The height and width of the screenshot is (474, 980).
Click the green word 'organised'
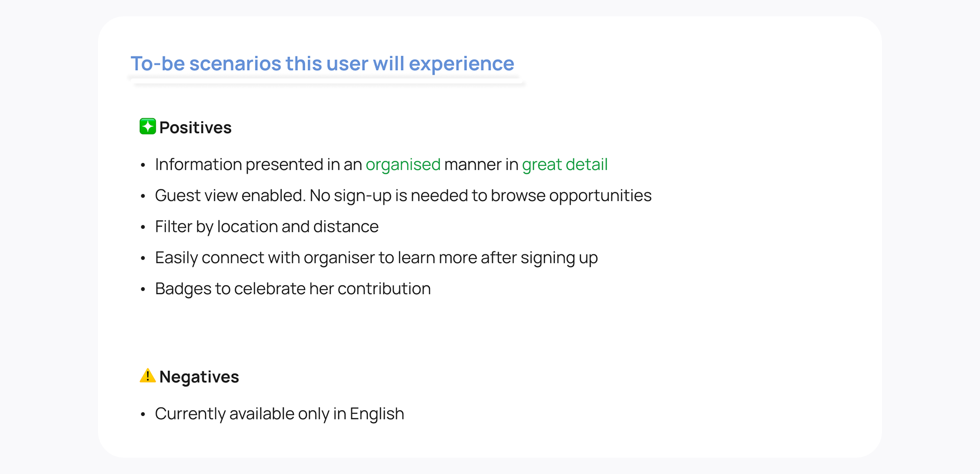pos(403,164)
